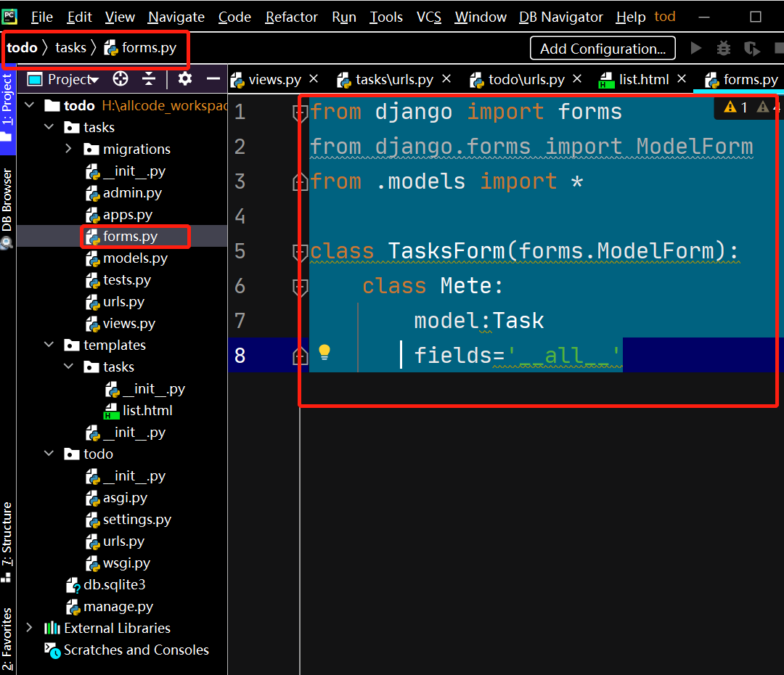This screenshot has height=675, width=784.
Task: Expand External Libraries node
Action: [x=30, y=628]
